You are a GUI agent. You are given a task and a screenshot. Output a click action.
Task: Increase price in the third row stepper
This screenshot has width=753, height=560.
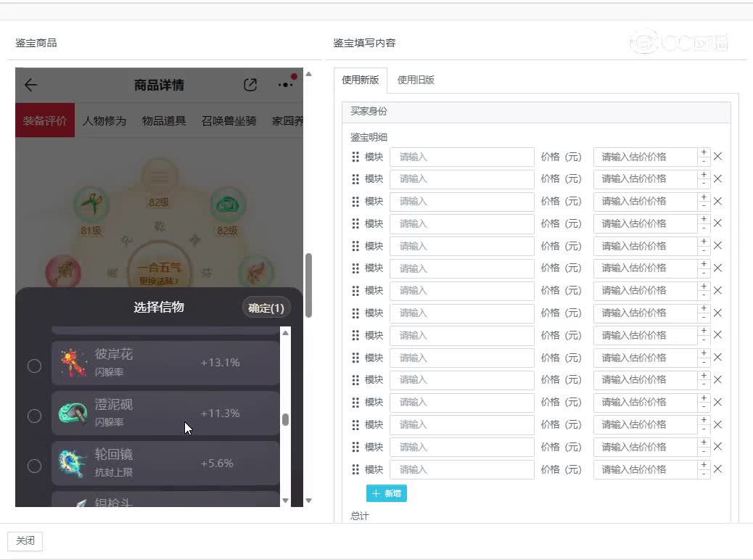(704, 197)
